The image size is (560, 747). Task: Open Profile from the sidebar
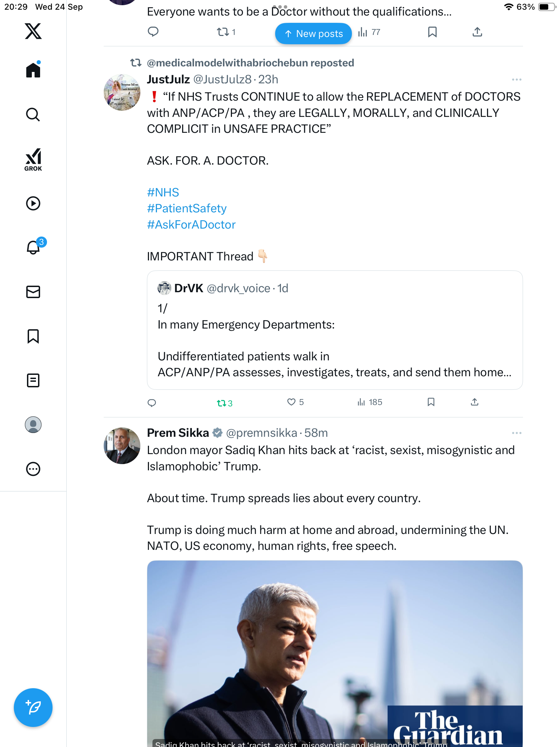[33, 425]
